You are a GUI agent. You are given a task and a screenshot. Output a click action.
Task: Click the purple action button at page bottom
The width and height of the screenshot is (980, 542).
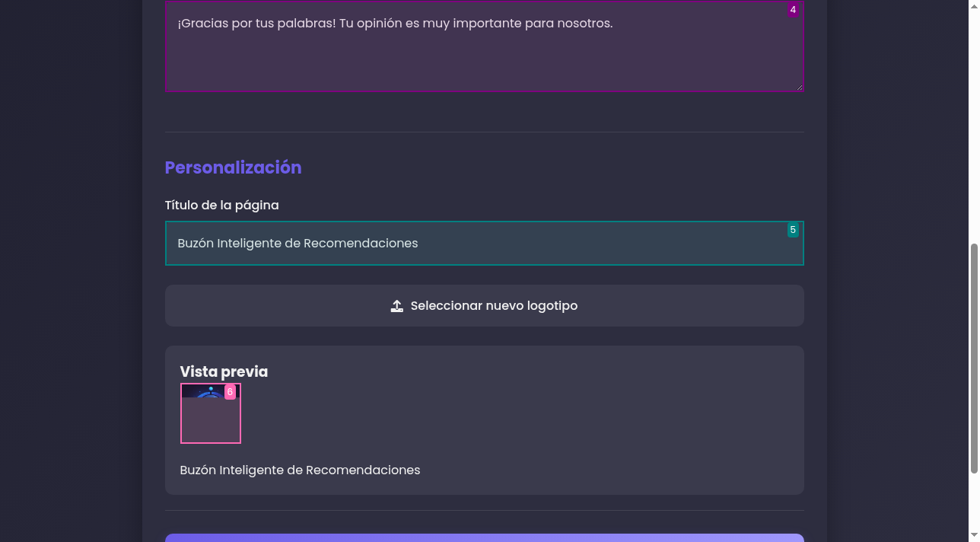tap(485, 538)
